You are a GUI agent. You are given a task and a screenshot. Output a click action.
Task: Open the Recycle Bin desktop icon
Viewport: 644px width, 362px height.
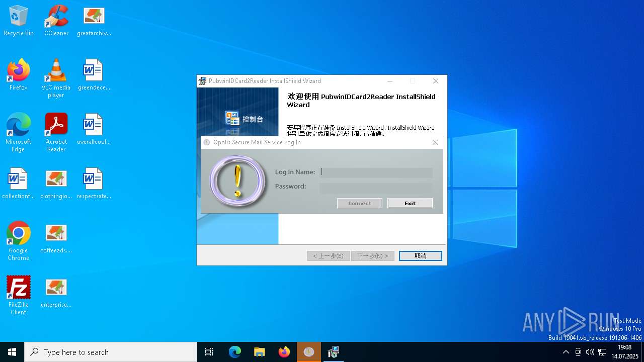click(18, 21)
